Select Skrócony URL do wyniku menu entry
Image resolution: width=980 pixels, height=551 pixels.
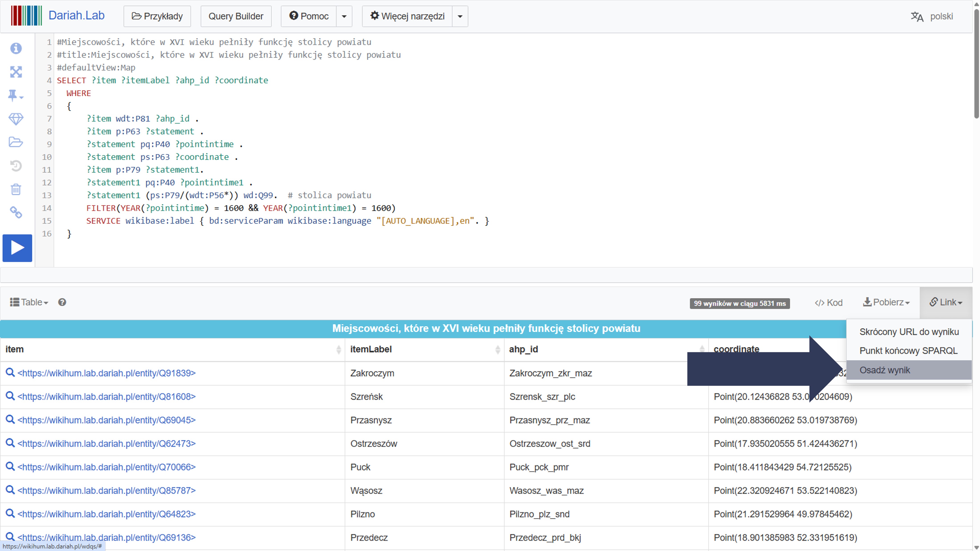pyautogui.click(x=909, y=332)
